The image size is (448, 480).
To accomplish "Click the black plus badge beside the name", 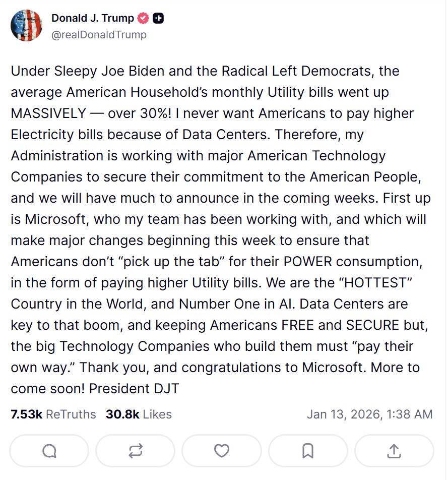I will pos(158,19).
